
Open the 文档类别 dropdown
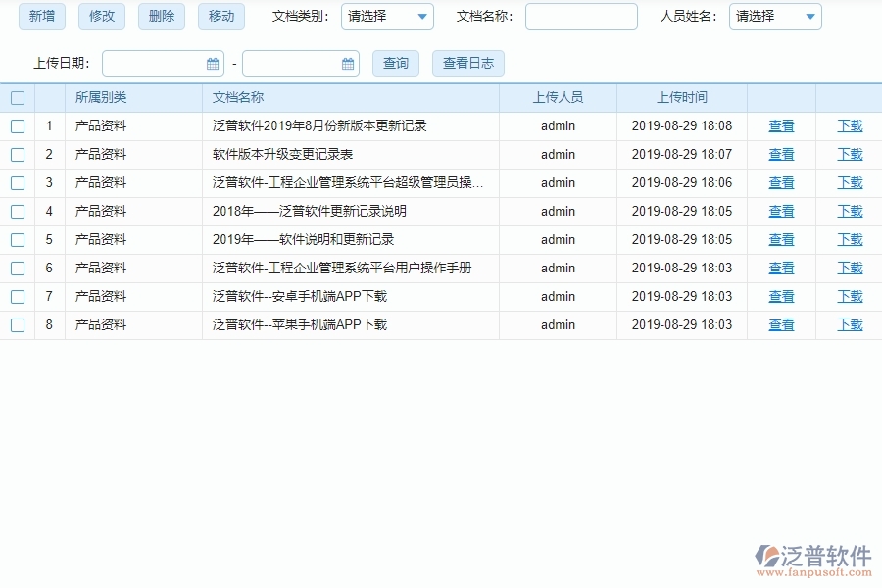click(x=387, y=17)
